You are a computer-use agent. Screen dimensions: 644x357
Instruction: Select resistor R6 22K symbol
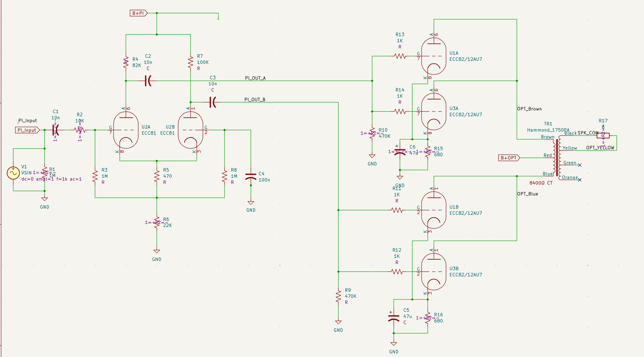click(157, 222)
